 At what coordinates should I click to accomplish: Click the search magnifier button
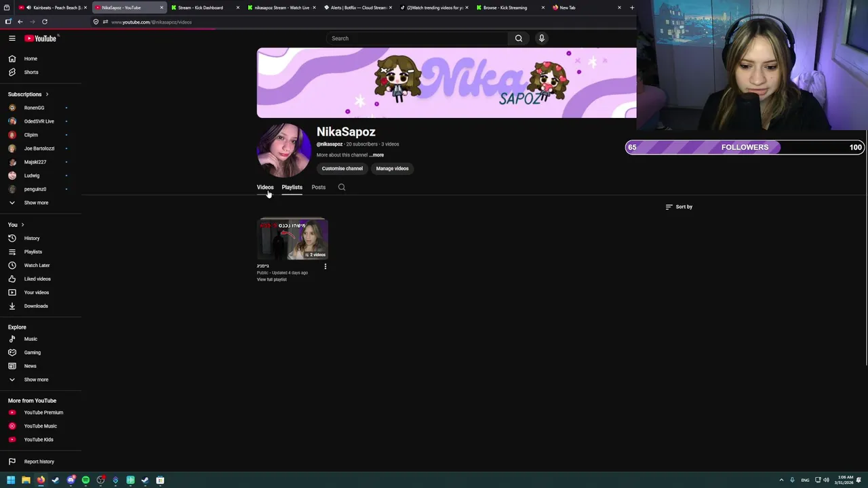(519, 38)
